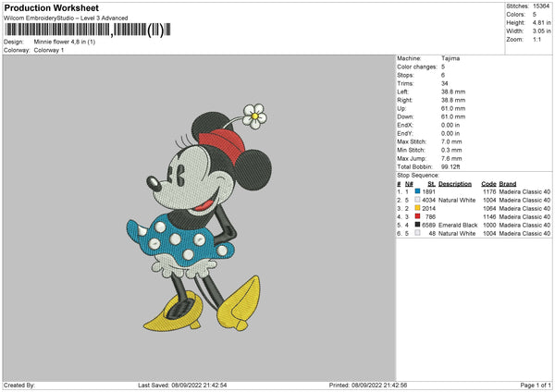The image size is (555, 392).
Task: Click the Tajima machine value
Action: tap(450, 58)
